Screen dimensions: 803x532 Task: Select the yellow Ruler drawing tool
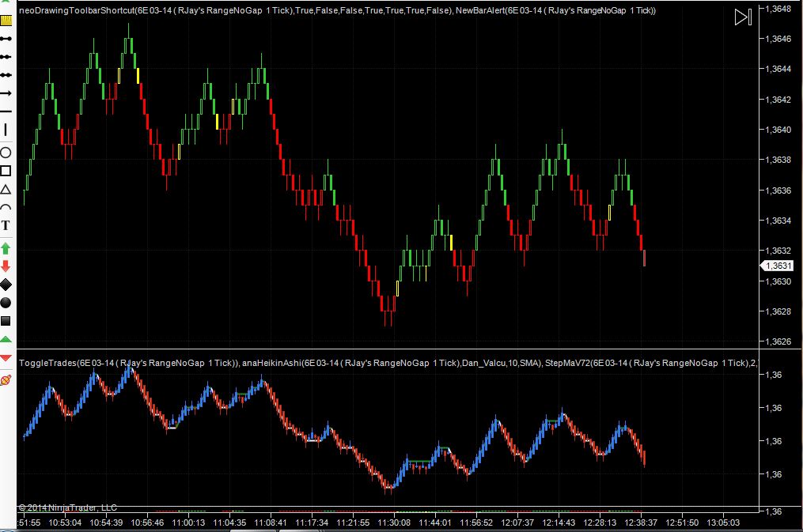point(6,21)
